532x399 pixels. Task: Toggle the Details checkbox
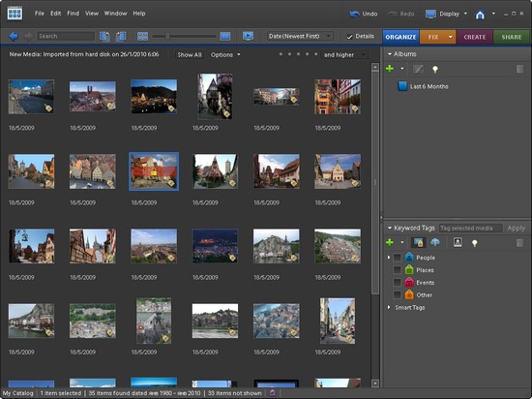click(x=349, y=37)
